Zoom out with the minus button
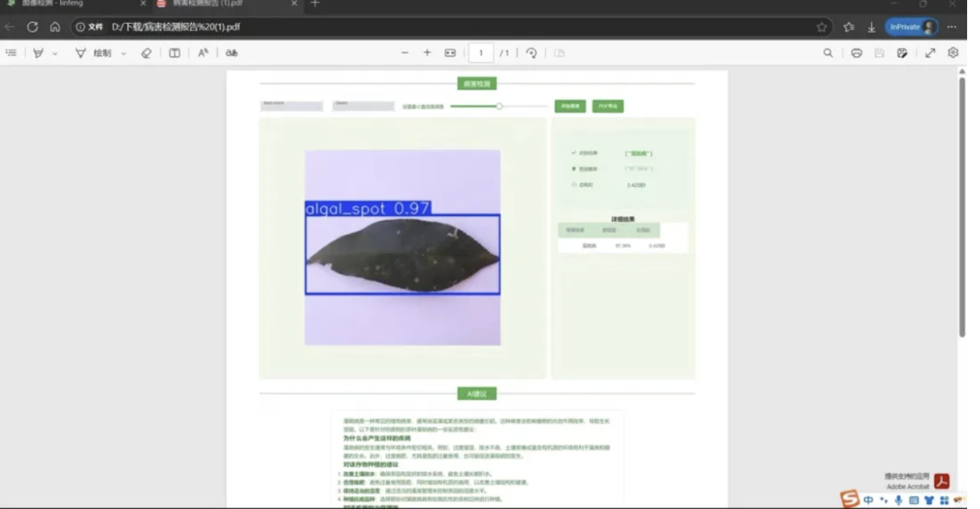Viewport: 980px width, 509px height. click(405, 53)
